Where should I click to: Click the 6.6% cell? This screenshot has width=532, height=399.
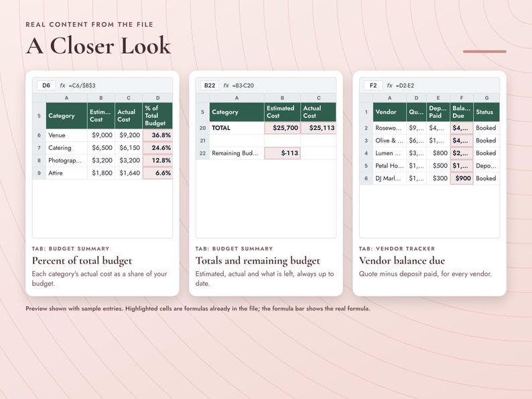click(x=157, y=173)
